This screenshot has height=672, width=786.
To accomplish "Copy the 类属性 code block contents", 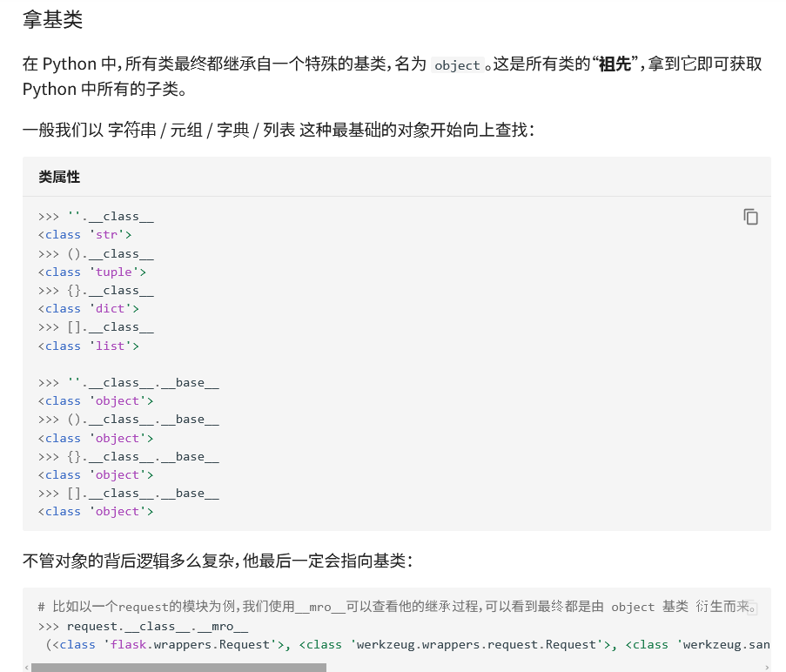I will [750, 217].
